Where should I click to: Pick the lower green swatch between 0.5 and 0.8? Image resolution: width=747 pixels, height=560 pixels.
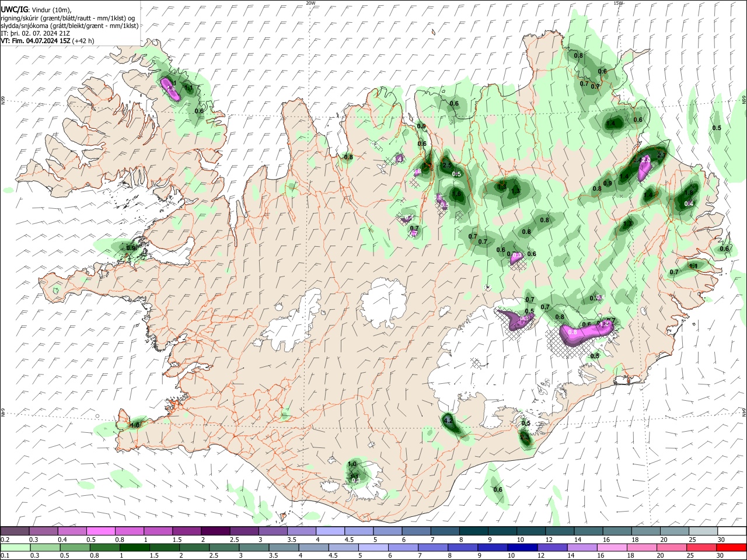pos(75,547)
